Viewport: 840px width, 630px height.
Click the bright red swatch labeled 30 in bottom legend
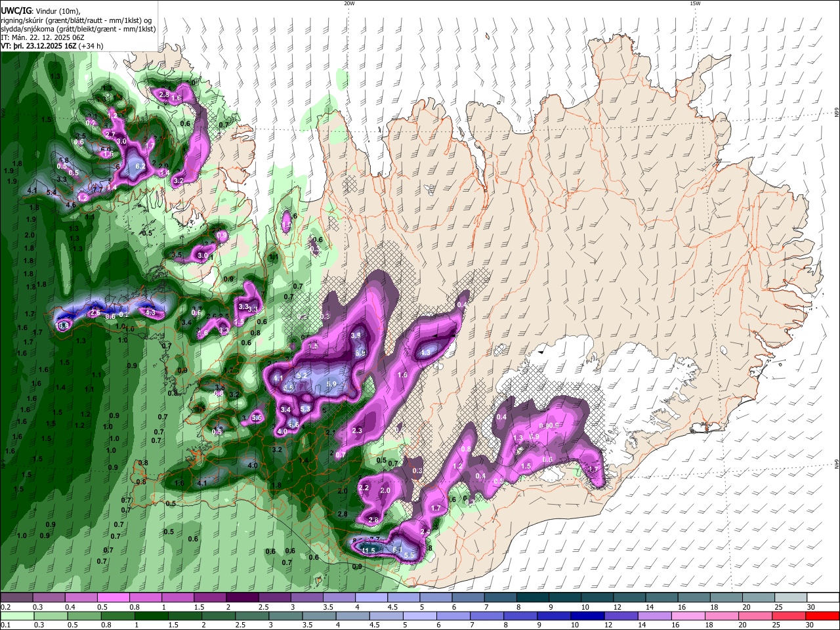[x=822, y=616]
